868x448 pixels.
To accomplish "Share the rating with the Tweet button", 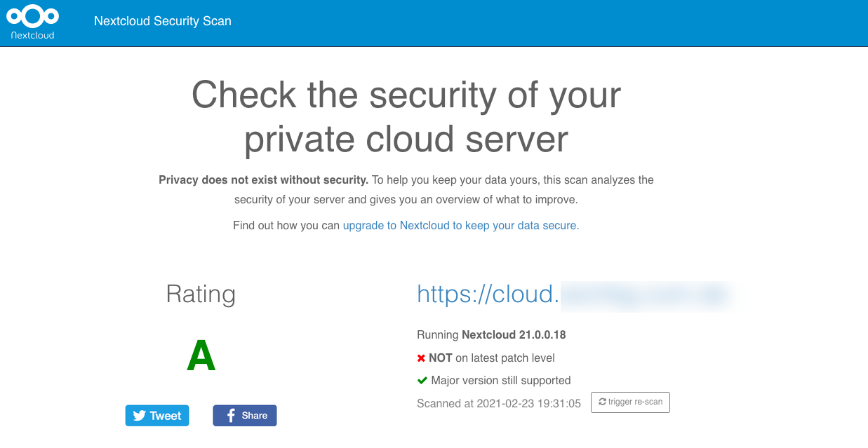I will pos(158,416).
